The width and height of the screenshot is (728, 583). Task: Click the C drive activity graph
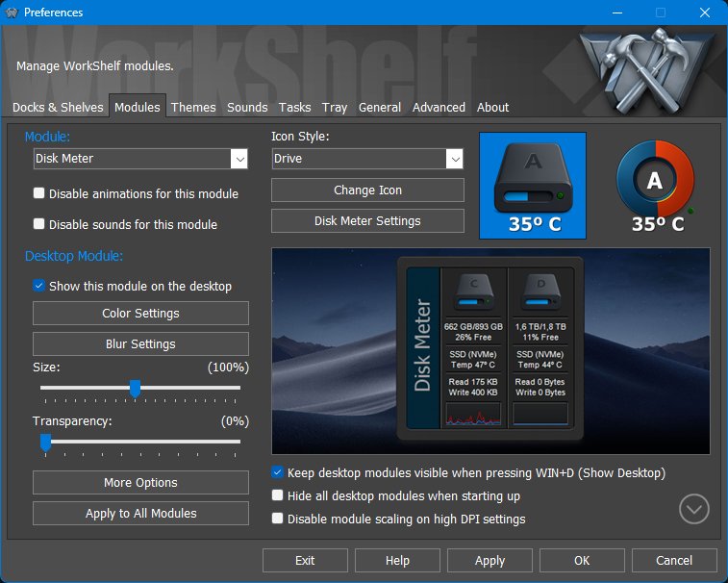pyautogui.click(x=473, y=414)
